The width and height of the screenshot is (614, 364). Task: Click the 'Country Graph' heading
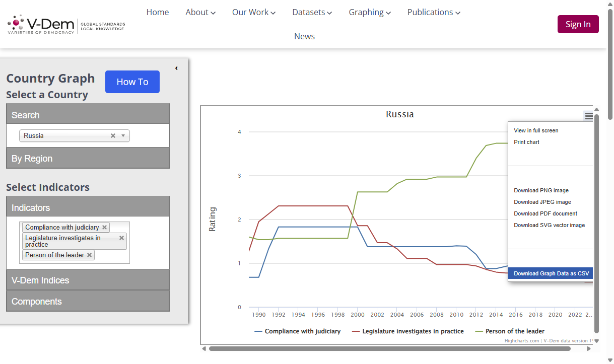[x=50, y=78]
